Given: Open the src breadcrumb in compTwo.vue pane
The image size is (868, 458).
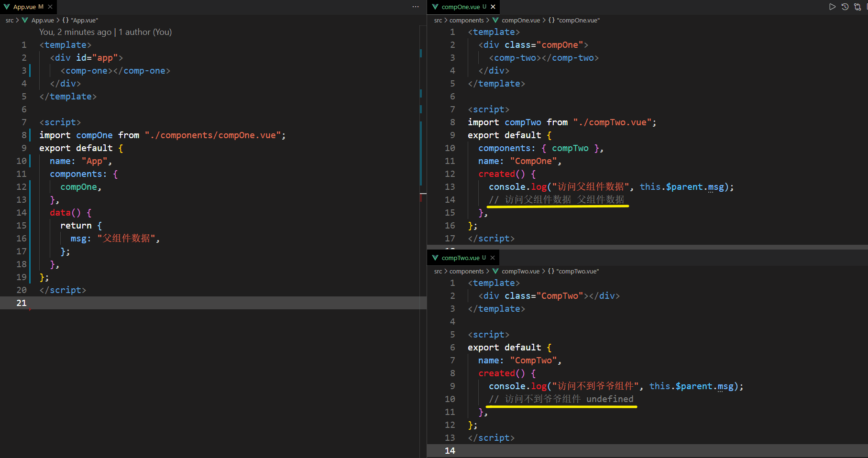Looking at the screenshot, I should click(438, 271).
